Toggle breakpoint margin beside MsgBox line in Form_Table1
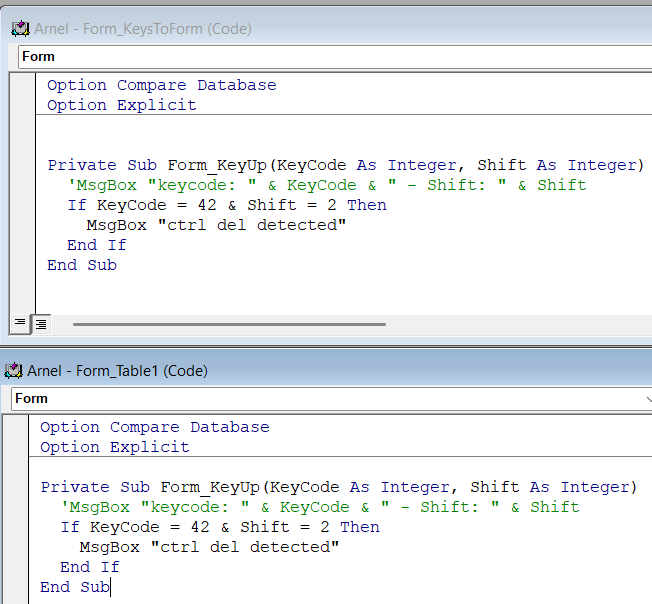Screen dimensions: 652x604 (18, 547)
